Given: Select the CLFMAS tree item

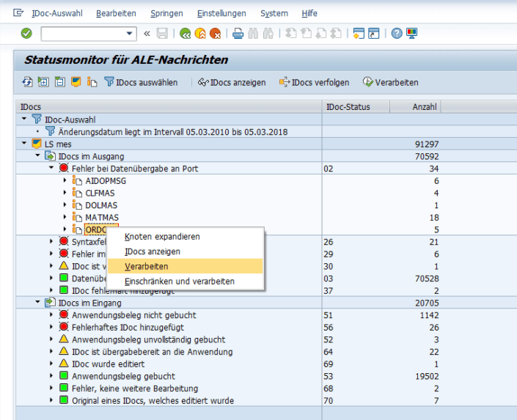Looking at the screenshot, I should click(x=100, y=193).
